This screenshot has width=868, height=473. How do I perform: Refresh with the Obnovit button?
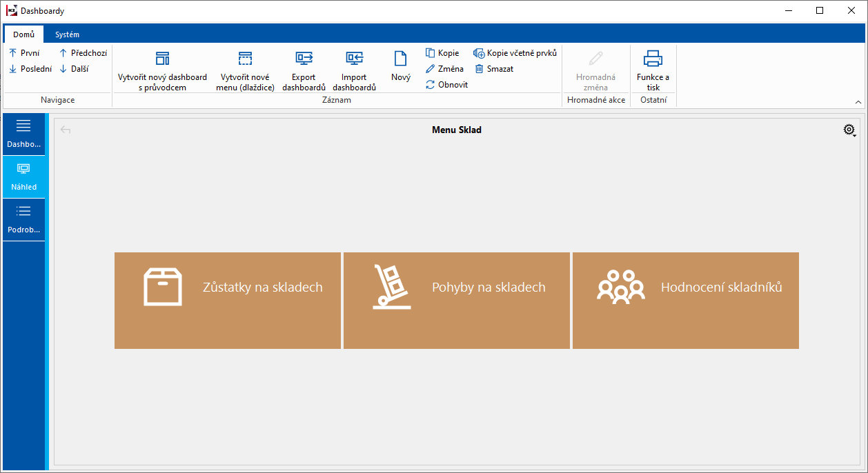(446, 85)
